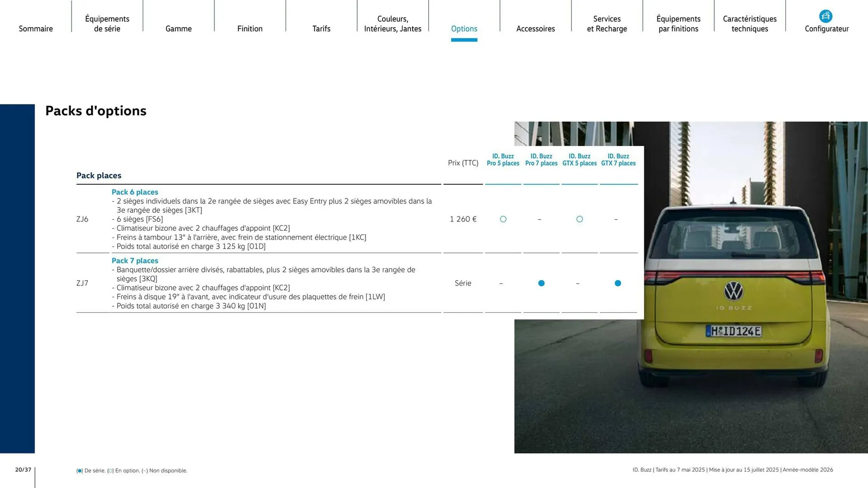Click the page indicator 20/37
Viewport: 868px width, 488px height.
(23, 469)
